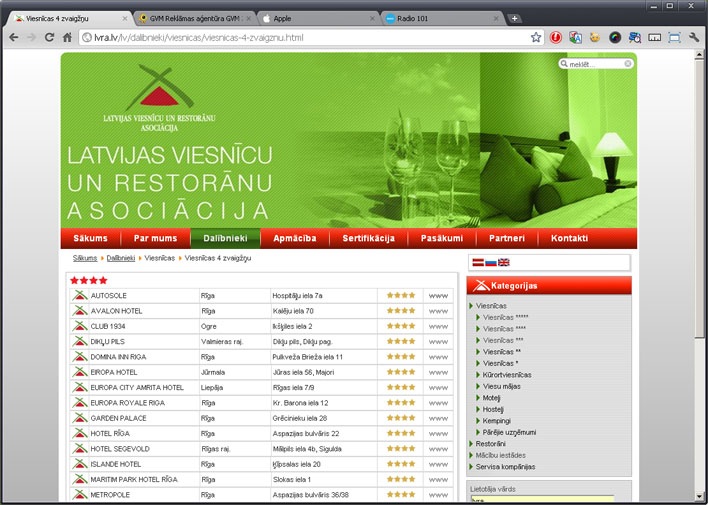Bookmark this page with the star icon

[536, 37]
